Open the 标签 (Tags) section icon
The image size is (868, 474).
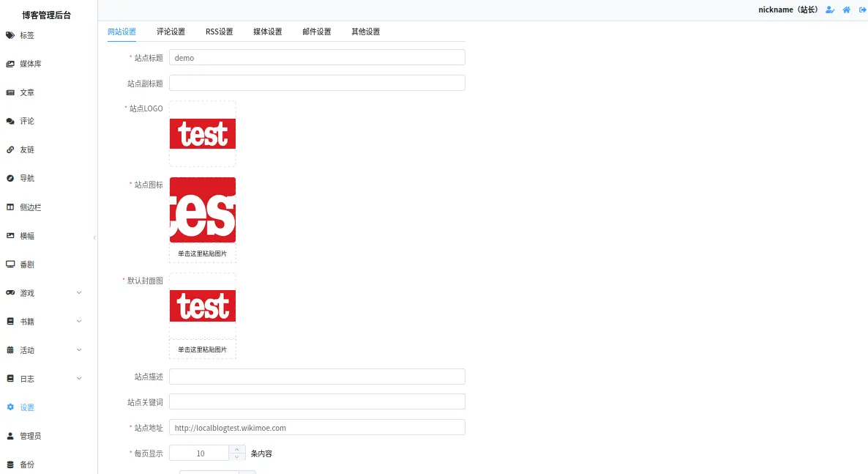click(x=10, y=34)
